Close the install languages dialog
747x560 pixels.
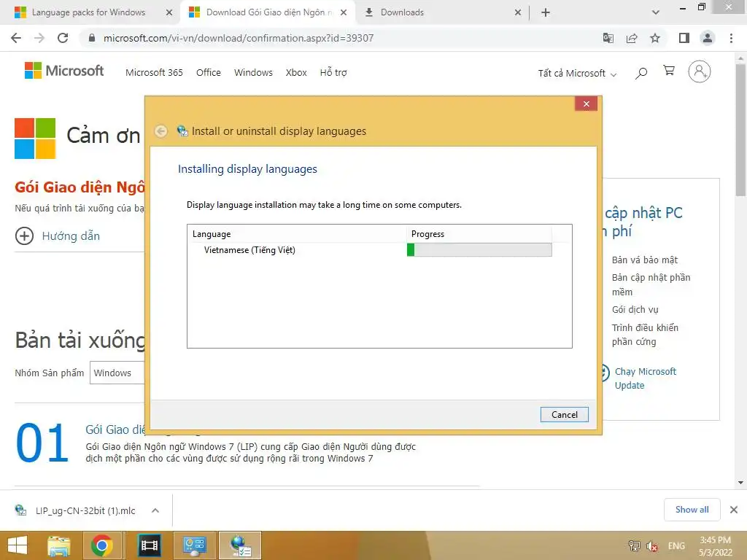point(586,104)
